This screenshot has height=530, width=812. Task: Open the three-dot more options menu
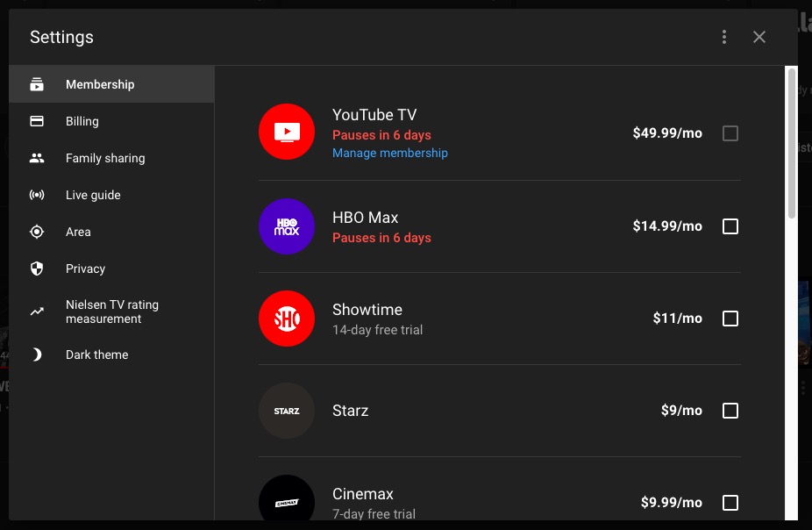[724, 37]
